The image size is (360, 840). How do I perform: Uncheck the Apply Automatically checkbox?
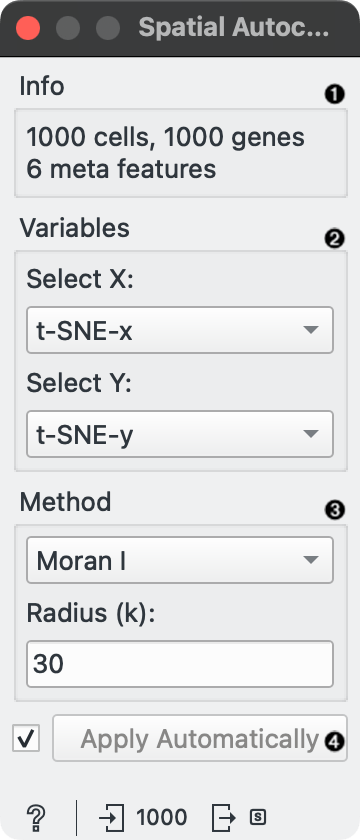pos(26,739)
